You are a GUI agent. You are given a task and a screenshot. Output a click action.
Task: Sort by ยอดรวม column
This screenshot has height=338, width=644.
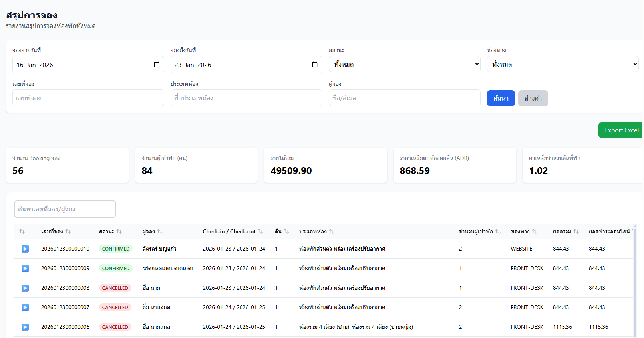576,231
